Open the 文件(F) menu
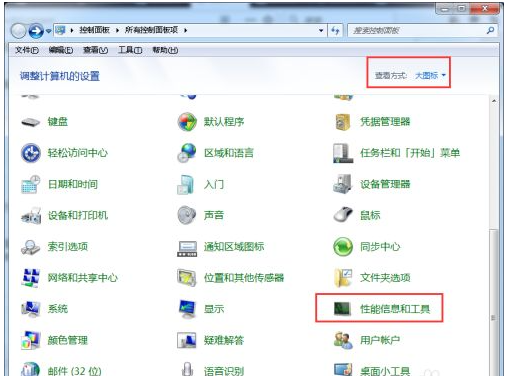 pyautogui.click(x=27, y=50)
